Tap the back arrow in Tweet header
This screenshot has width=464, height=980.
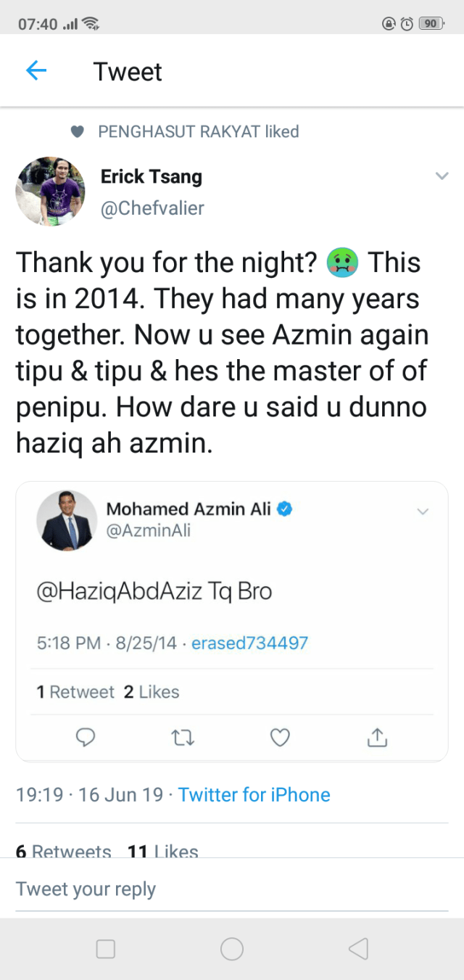(36, 70)
